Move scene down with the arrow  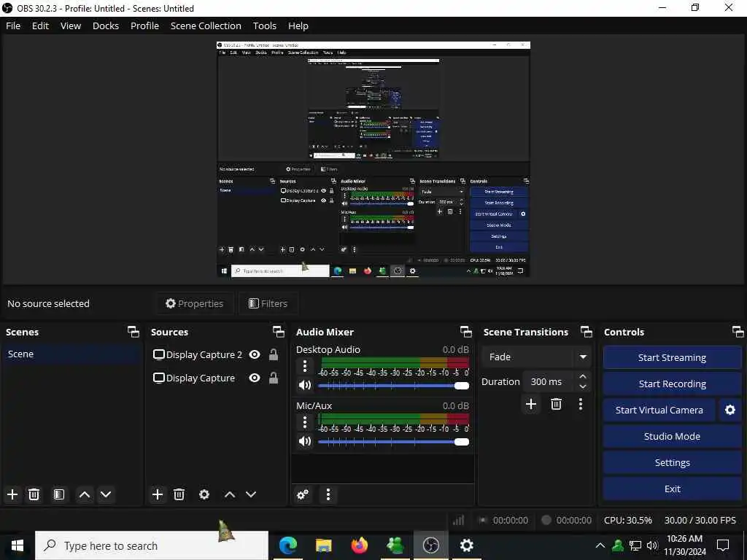coord(106,494)
